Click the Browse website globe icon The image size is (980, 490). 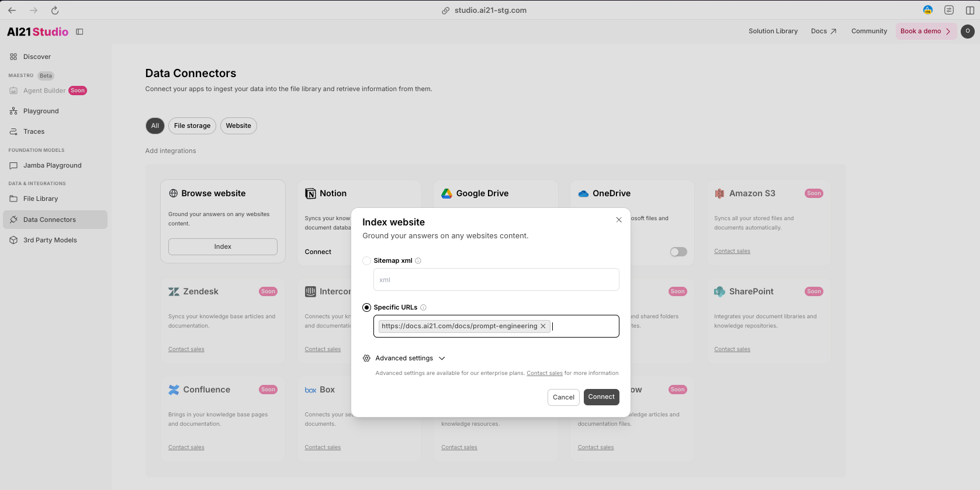coord(174,193)
